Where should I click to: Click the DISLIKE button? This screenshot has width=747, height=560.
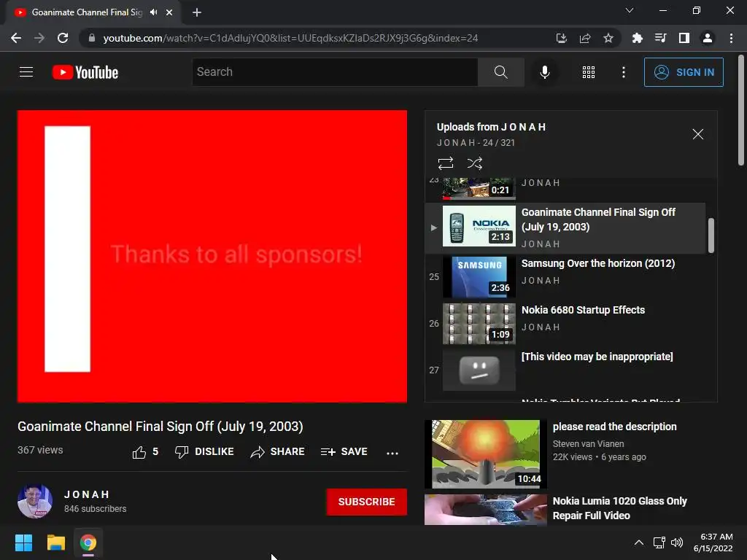pos(204,452)
